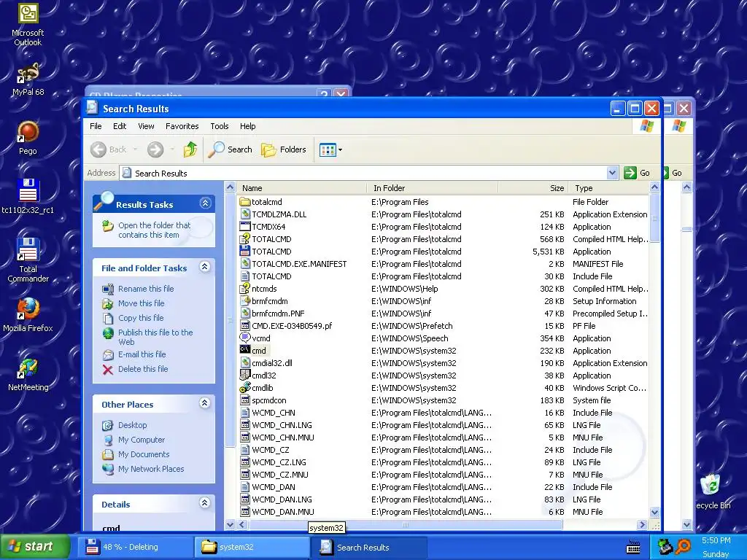The height and width of the screenshot is (560, 747).
Task: Open the Edit menu
Action: click(x=120, y=126)
